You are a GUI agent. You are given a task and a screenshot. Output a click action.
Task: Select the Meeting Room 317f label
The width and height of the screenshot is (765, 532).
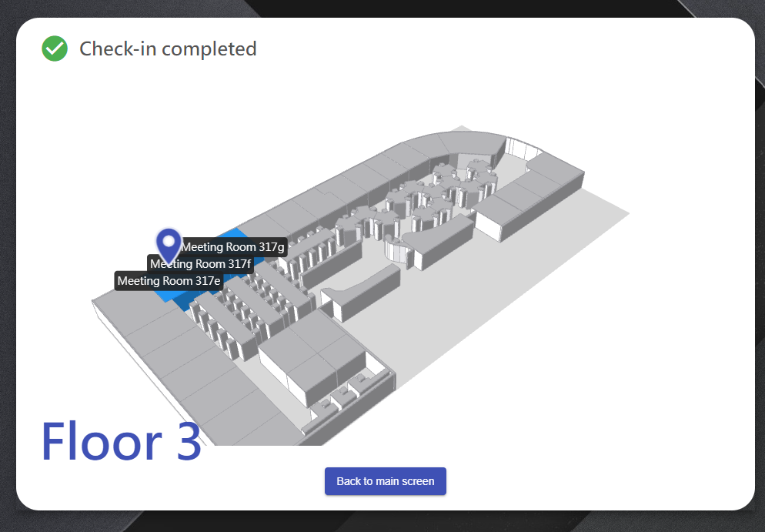(200, 264)
